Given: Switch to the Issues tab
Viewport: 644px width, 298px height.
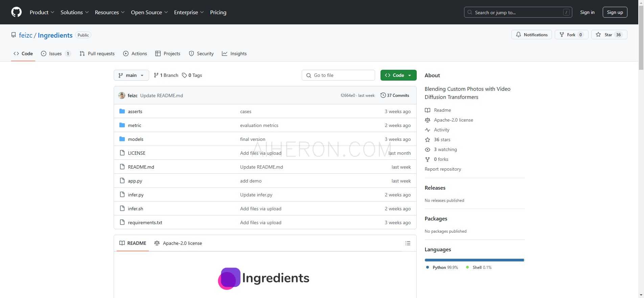Looking at the screenshot, I should (56, 54).
